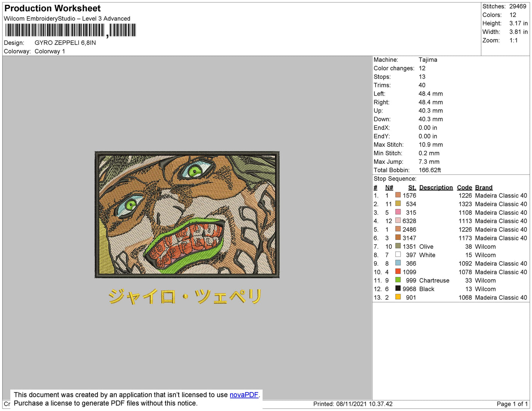Click the Min Stitch value 0.2 mm

tap(429, 153)
